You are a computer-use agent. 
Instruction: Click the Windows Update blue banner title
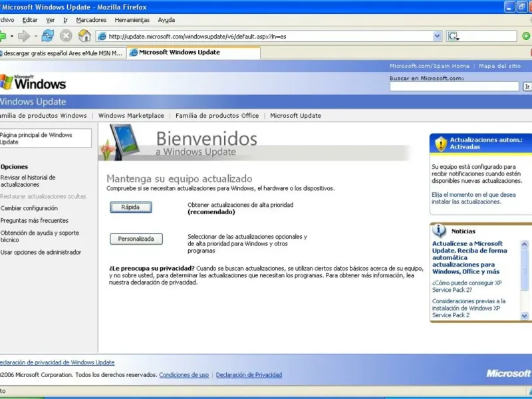coord(33,102)
